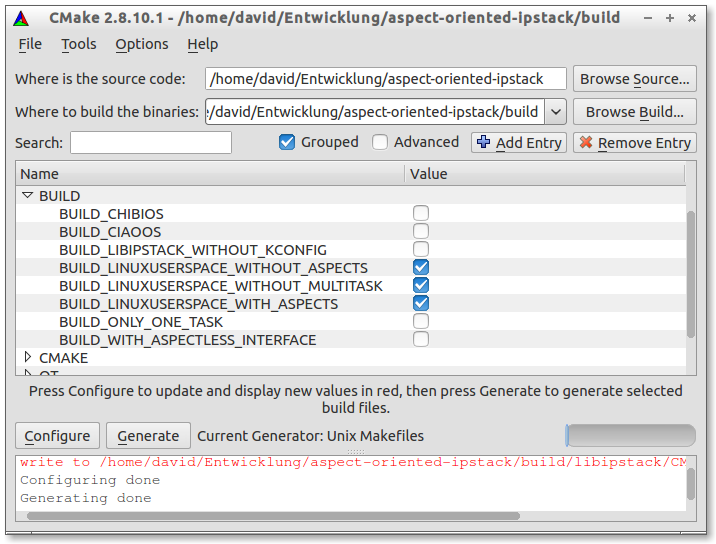Click the splitter handle above output log
Viewport: 716px width, 544px height.
click(x=356, y=452)
